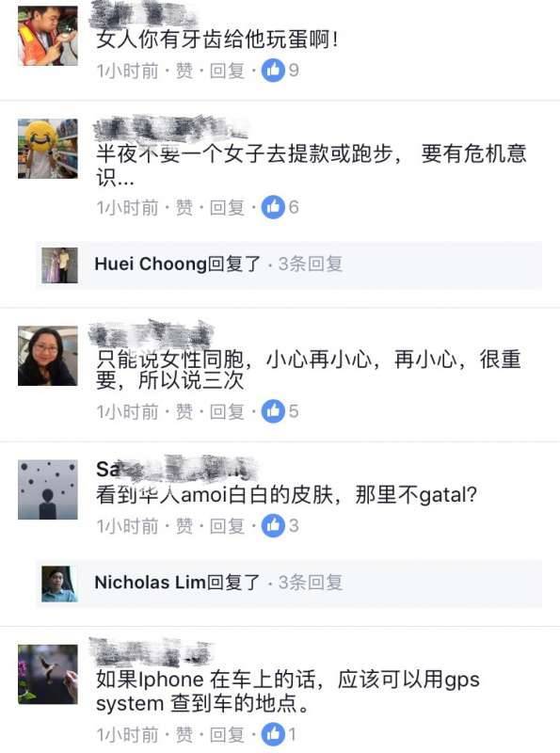Like the comment about teeth (赞)
Viewport: 560px width, 753px height.
coord(184,72)
